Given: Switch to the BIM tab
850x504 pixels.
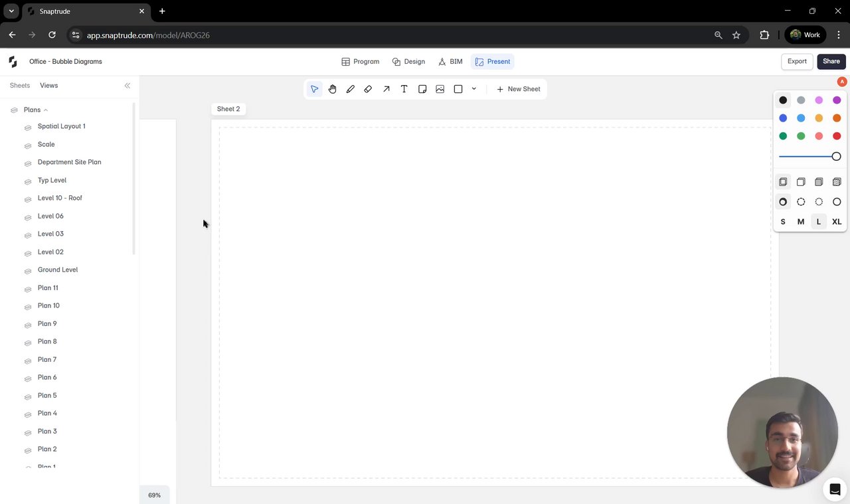Looking at the screenshot, I should click(450, 62).
